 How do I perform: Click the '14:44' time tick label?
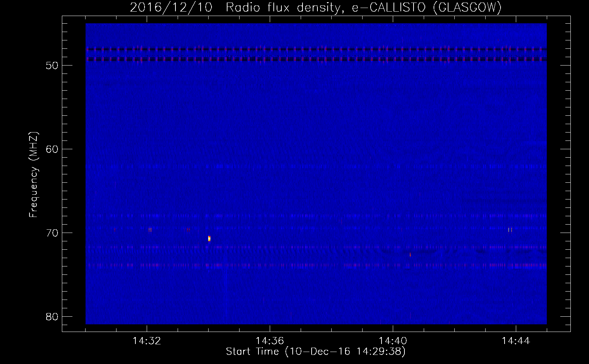coord(516,341)
